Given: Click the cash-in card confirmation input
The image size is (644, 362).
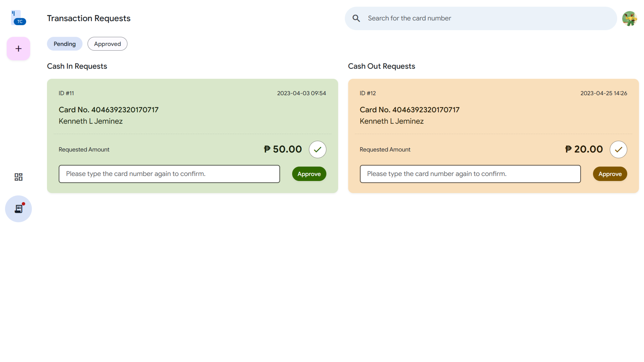Looking at the screenshot, I should (x=169, y=174).
